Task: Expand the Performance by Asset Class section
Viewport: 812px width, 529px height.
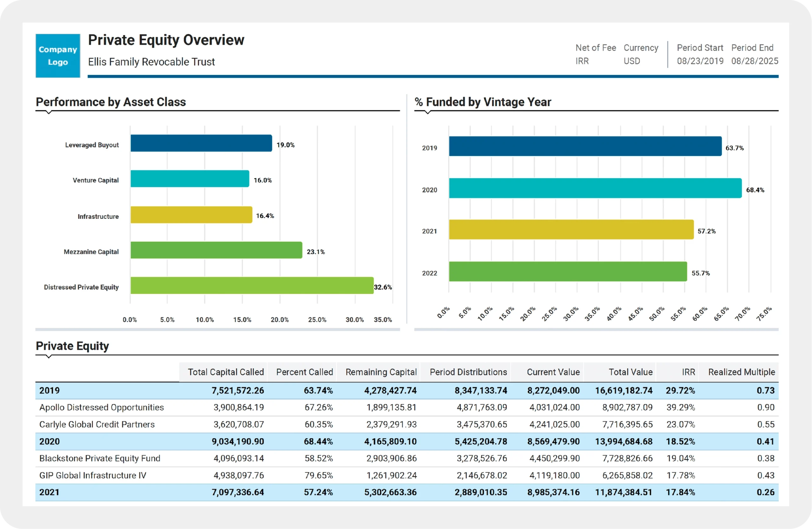Action: tap(111, 102)
